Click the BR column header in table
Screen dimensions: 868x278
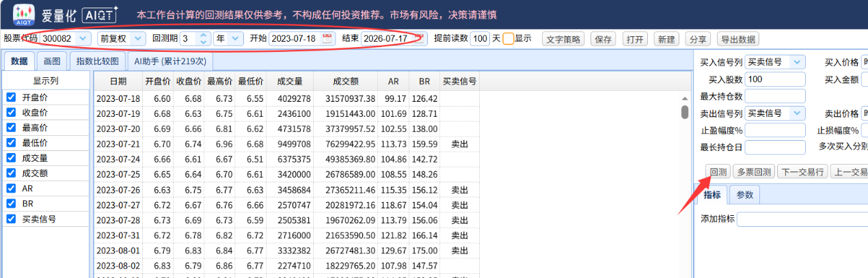424,81
